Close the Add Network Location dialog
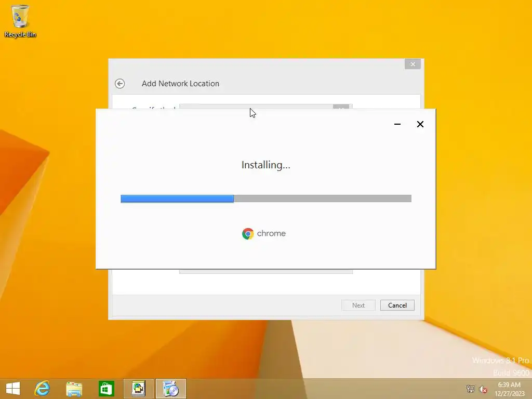The width and height of the screenshot is (532, 399). click(413, 64)
